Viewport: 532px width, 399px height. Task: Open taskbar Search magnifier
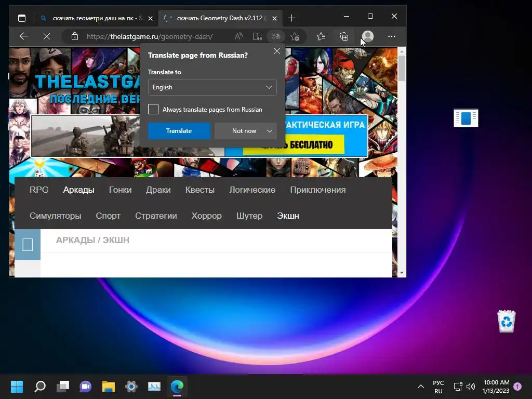point(40,387)
